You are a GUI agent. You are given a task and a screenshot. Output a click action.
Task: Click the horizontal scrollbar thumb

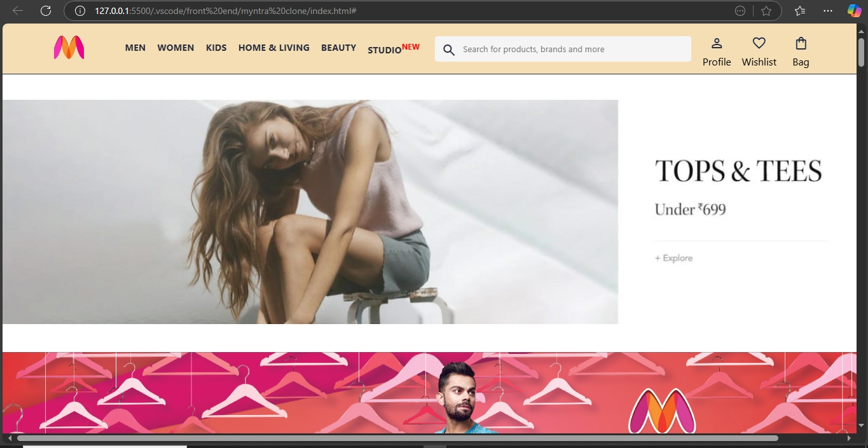coord(397,438)
